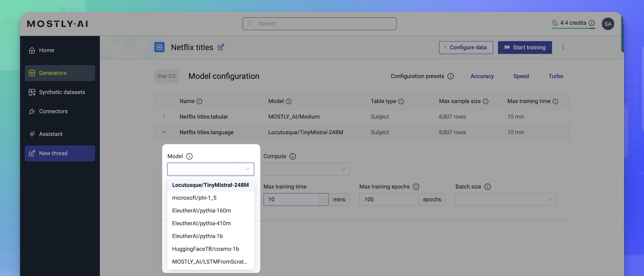
Task: Expand the Netflix titles:tabular row
Action: point(164,117)
